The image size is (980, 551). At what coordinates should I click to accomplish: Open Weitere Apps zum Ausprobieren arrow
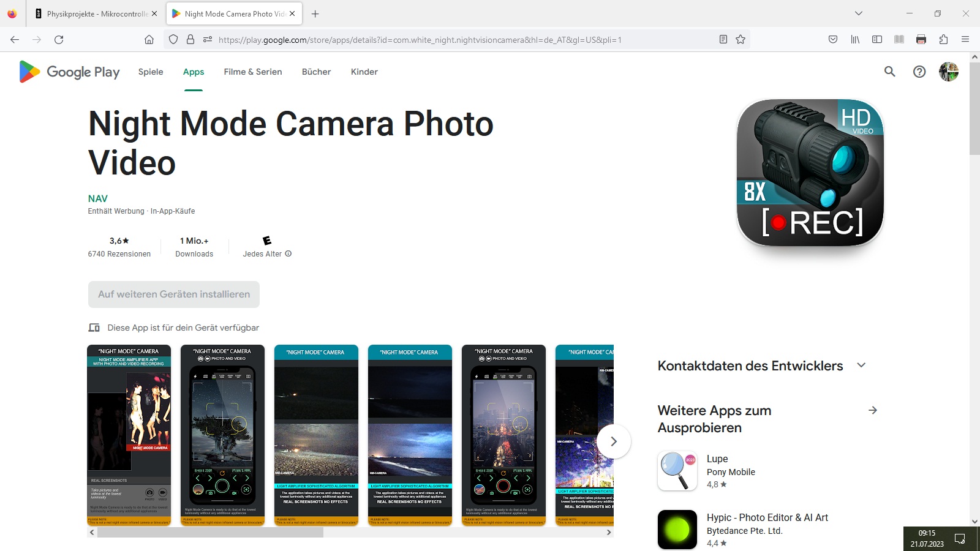873,410
